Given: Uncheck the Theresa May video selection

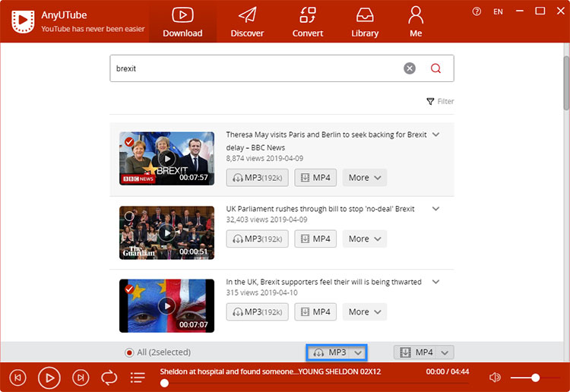Looking at the screenshot, I should click(129, 142).
